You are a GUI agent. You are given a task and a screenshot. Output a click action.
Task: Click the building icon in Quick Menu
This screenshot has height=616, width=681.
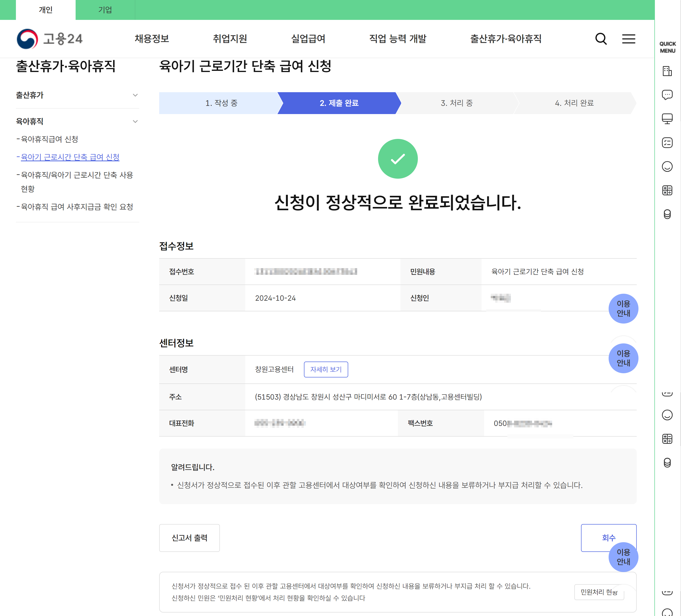point(667,71)
